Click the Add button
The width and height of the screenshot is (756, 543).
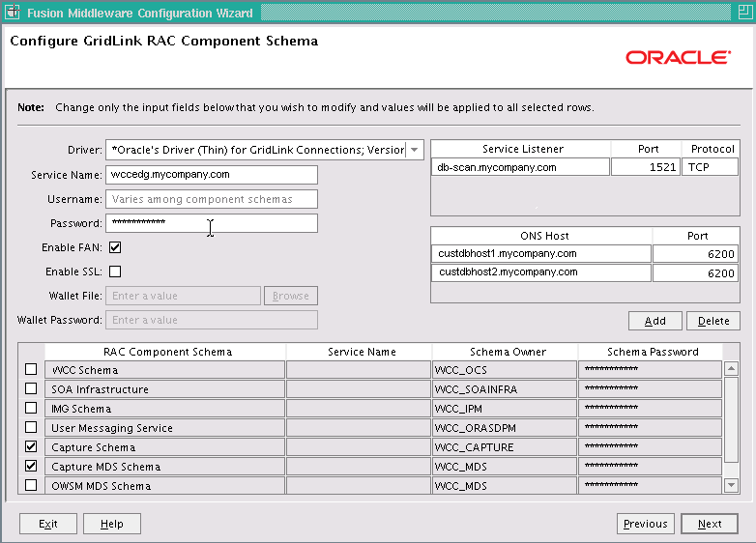(x=654, y=321)
